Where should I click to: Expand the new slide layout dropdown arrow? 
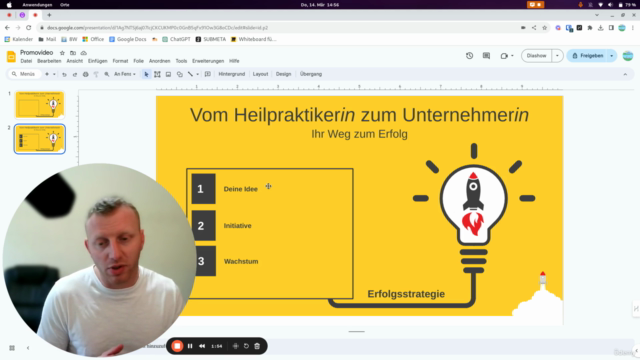point(54,74)
